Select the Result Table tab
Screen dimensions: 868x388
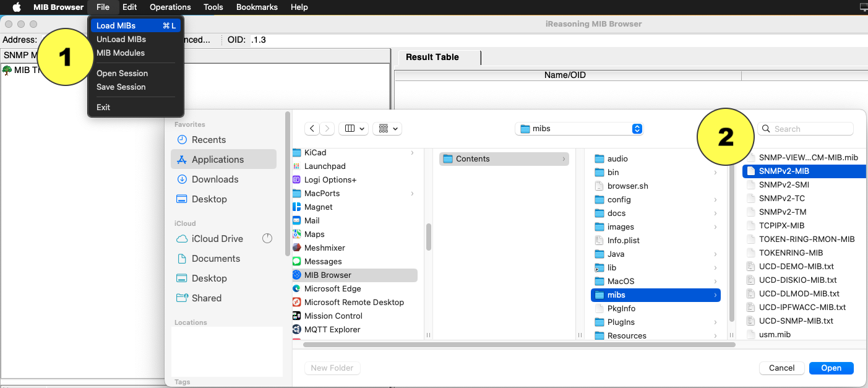432,57
